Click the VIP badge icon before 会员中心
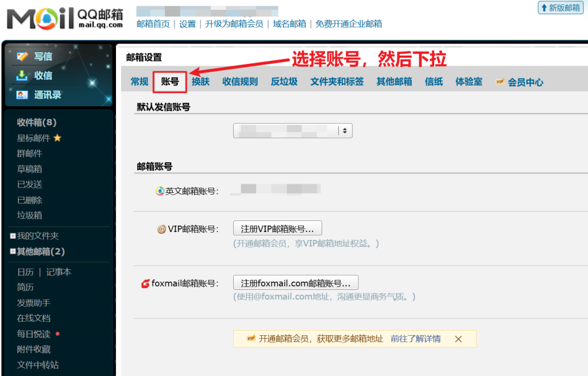588x376 pixels. 500,82
